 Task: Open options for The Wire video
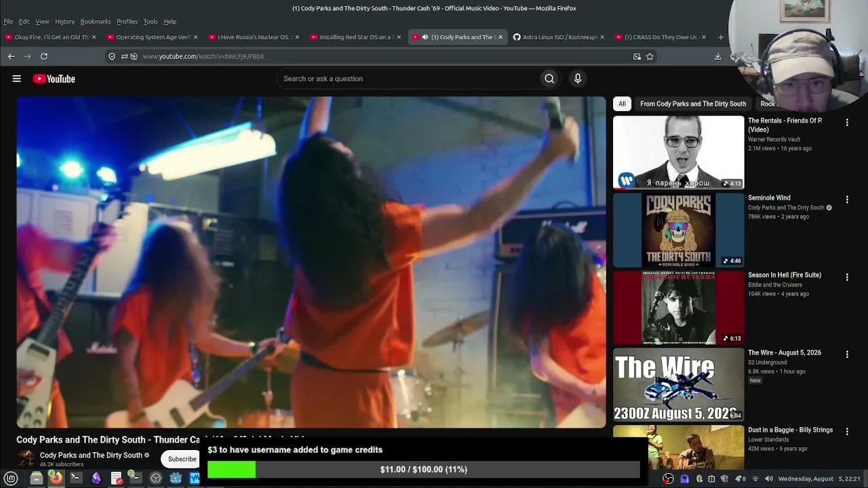point(847,354)
